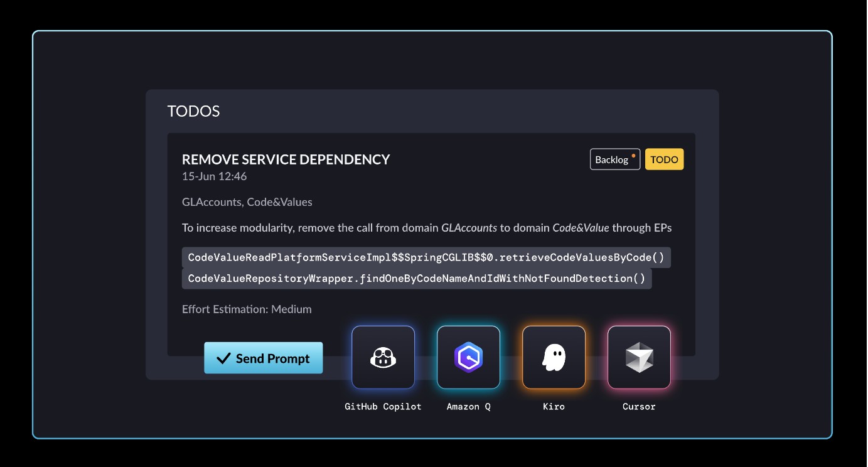Open the Remove Service Dependency title
The image size is (868, 467).
coord(286,159)
